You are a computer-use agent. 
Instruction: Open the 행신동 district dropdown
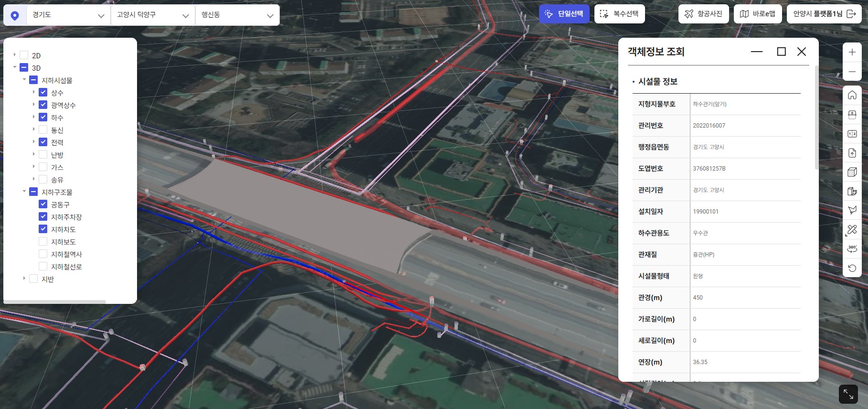click(x=237, y=15)
